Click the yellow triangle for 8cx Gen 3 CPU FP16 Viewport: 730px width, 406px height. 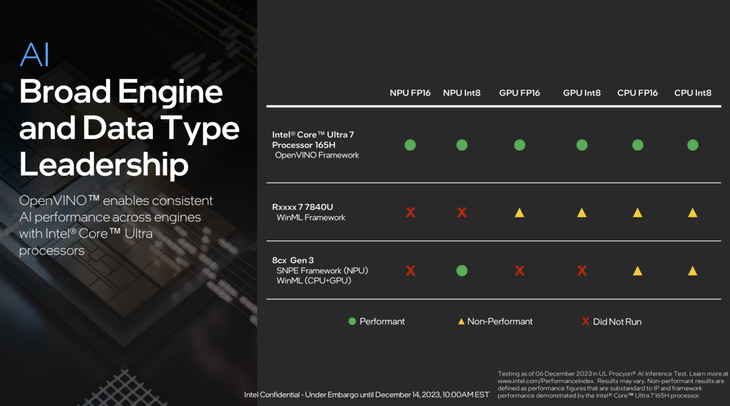638,271
